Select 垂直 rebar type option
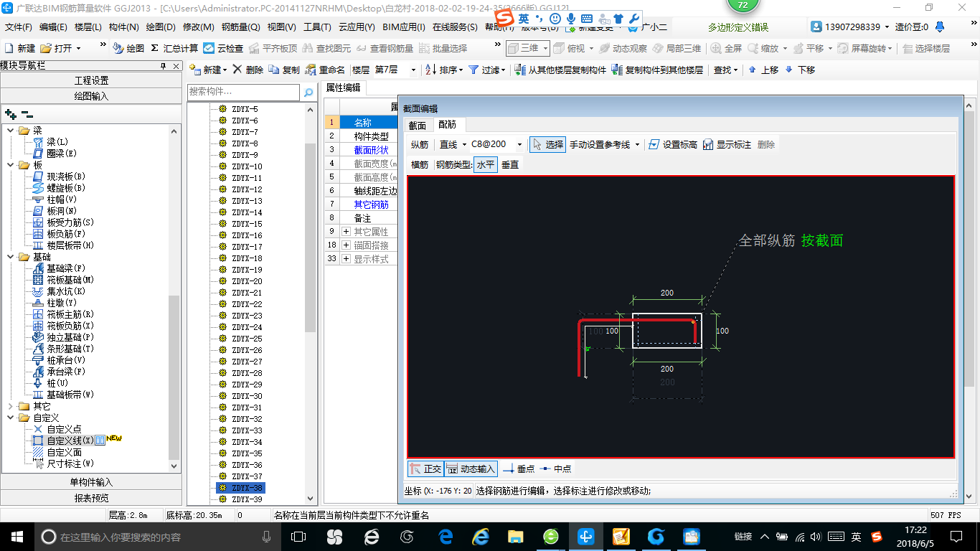The width and height of the screenshot is (980, 551). tap(509, 164)
